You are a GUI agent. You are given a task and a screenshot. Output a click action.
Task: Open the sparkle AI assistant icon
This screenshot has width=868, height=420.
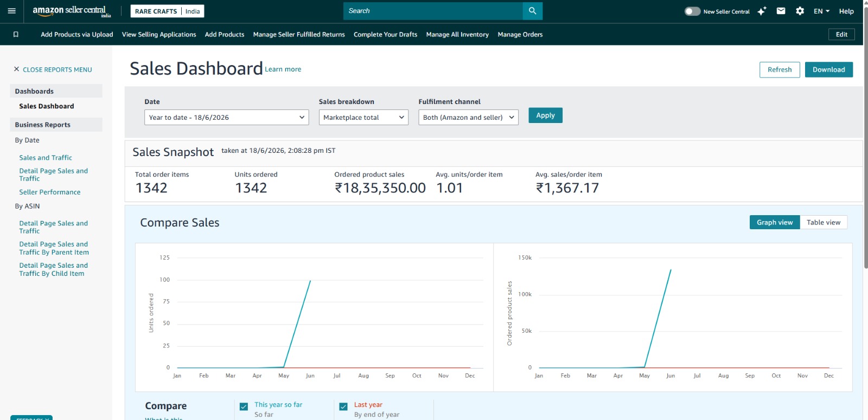click(762, 11)
